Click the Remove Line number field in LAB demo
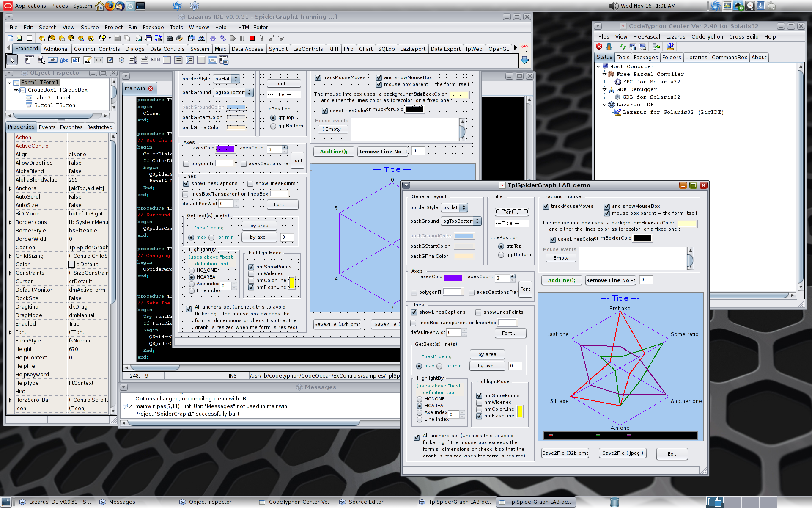812x508 pixels. click(x=646, y=280)
